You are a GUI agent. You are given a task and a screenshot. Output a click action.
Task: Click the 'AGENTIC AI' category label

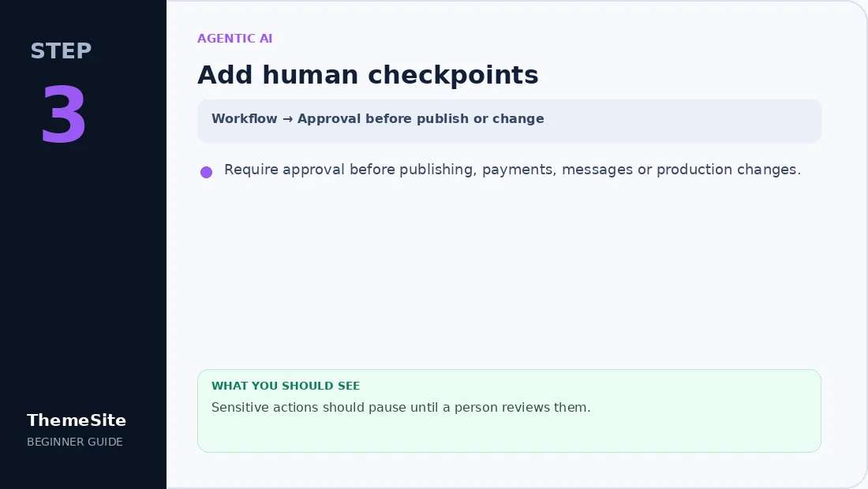pos(234,39)
